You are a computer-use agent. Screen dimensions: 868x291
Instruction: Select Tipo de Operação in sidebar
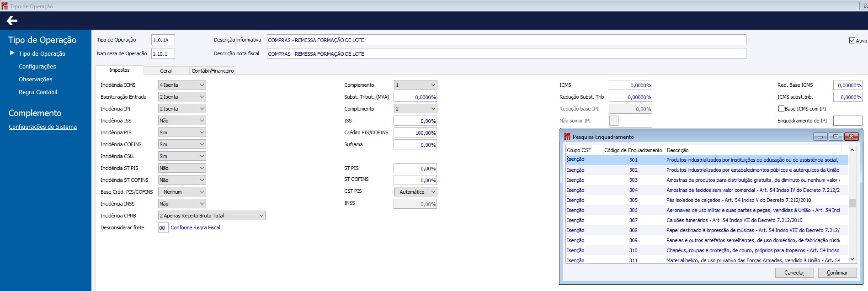point(42,53)
